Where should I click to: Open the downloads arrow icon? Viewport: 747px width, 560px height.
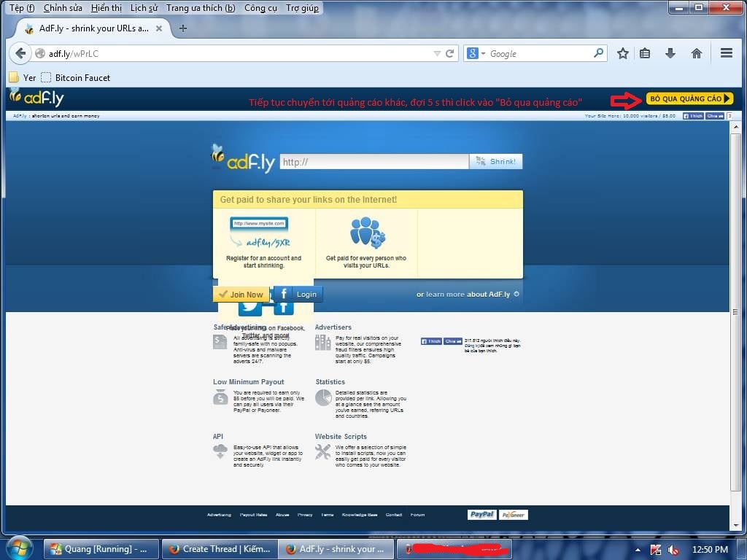coord(670,53)
